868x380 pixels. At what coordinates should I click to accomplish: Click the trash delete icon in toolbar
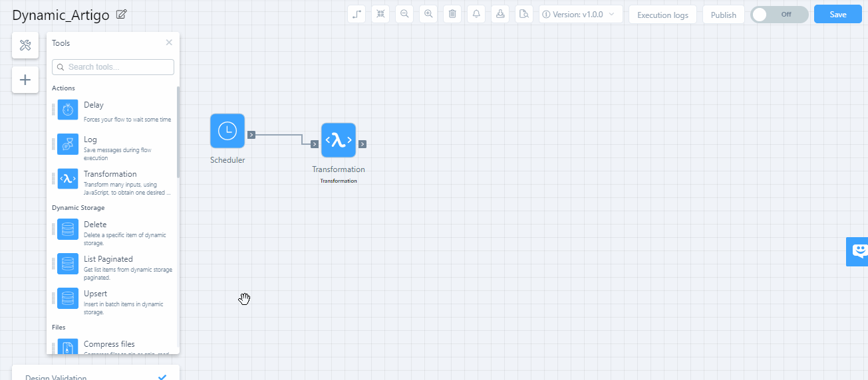[452, 14]
